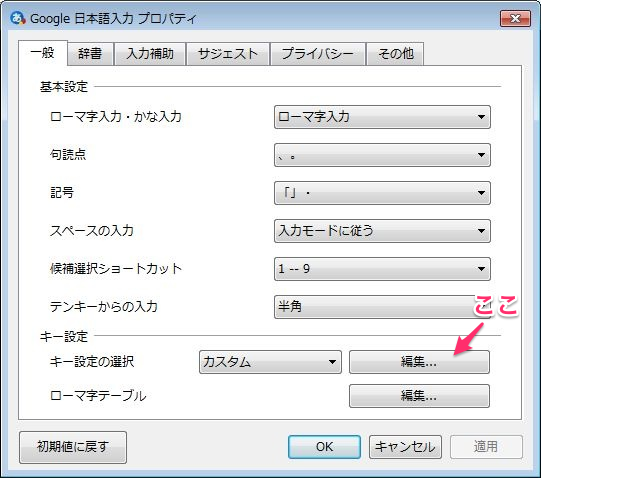Open the 入力補助 tab
This screenshot has height=478, width=639.
coord(150,54)
